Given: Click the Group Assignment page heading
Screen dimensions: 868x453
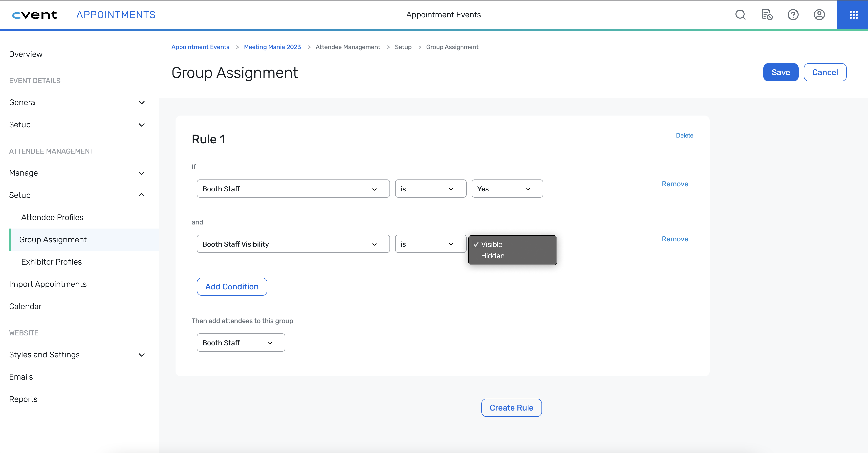Looking at the screenshot, I should pos(235,73).
